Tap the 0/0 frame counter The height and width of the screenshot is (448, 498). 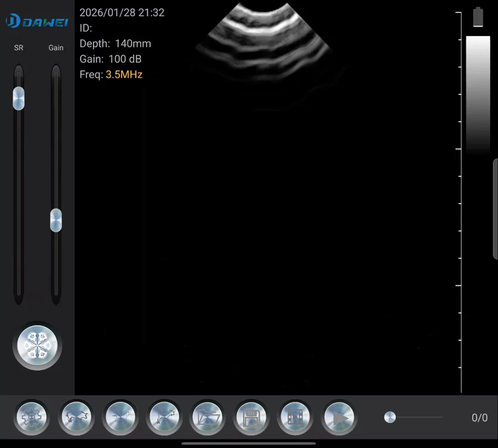click(x=479, y=418)
